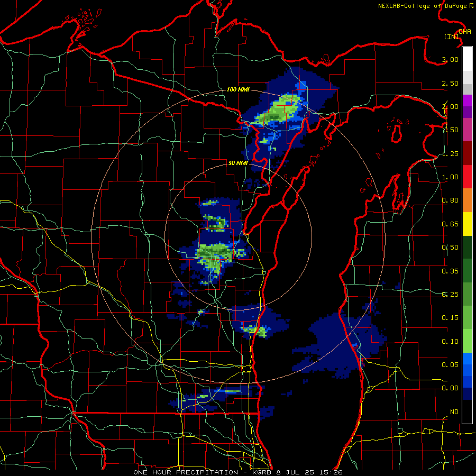The width and height of the screenshot is (476, 476).
Task: Click the OHA product label above legend
Action: (x=464, y=32)
